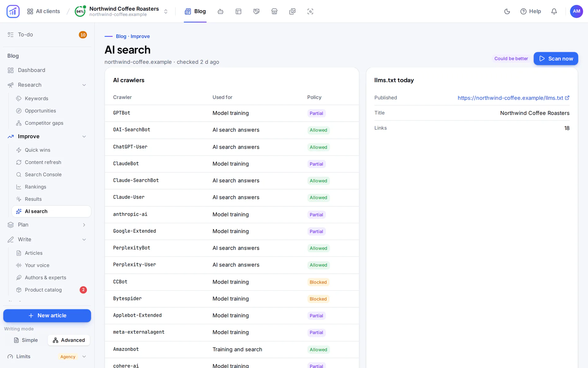Image resolution: width=588 pixels, height=368 pixels.
Task: Collapse the Write section
Action: point(47,240)
